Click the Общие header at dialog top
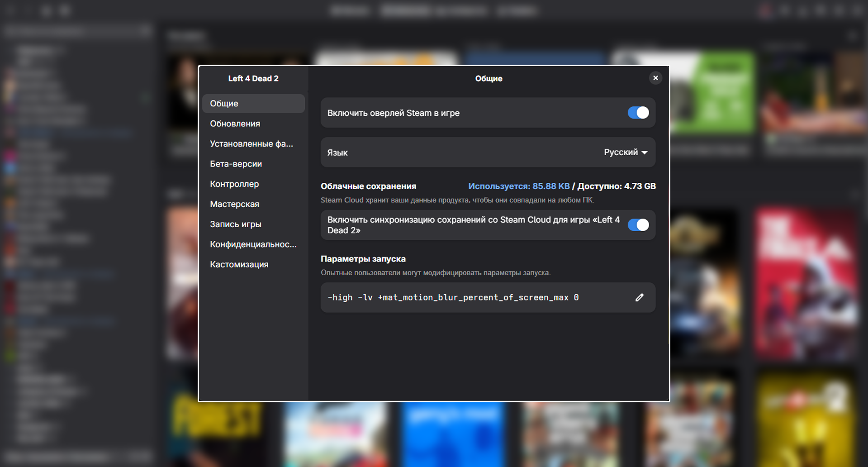The image size is (868, 467). [x=489, y=78]
